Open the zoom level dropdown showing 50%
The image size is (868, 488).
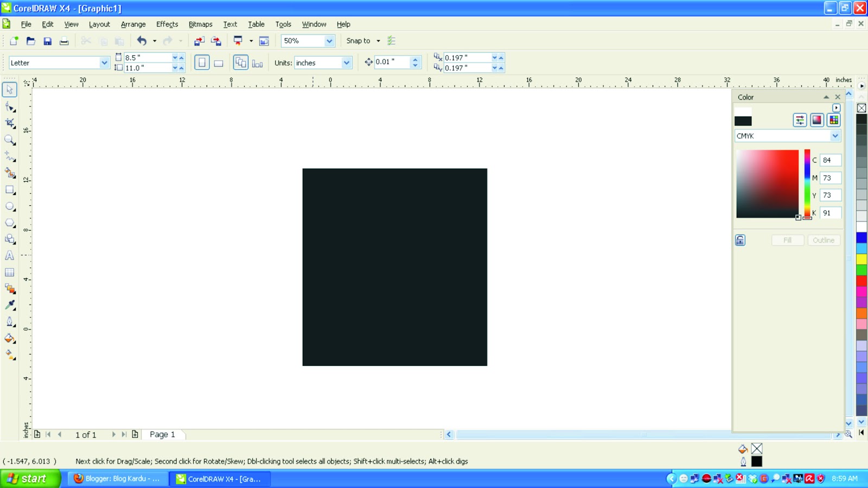[x=329, y=41]
